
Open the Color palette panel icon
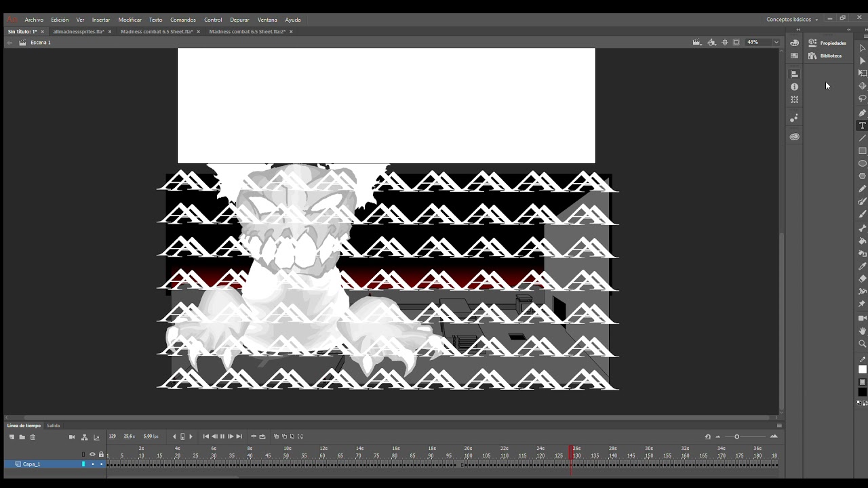(x=794, y=43)
